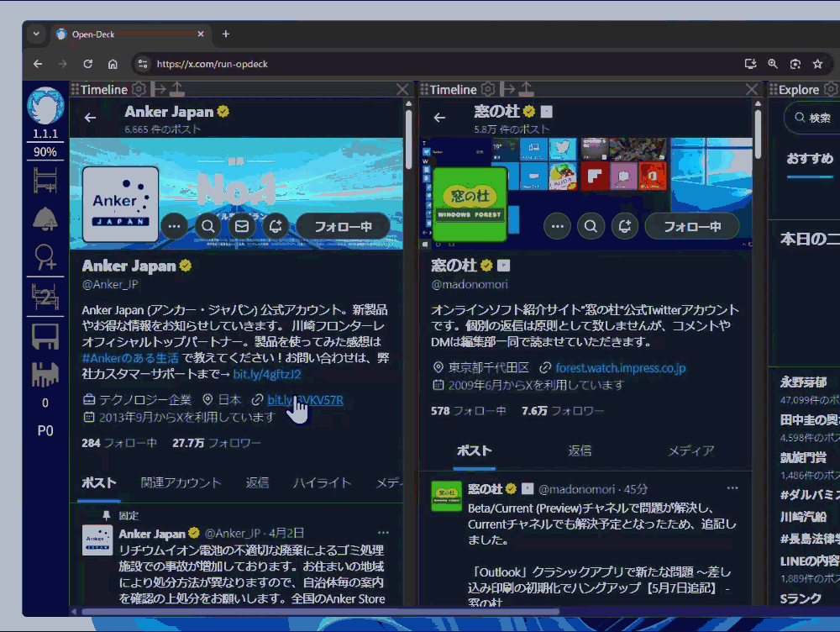Click the single column layout sidebar icon
Image resolution: width=840 pixels, height=632 pixels.
[x=45, y=336]
